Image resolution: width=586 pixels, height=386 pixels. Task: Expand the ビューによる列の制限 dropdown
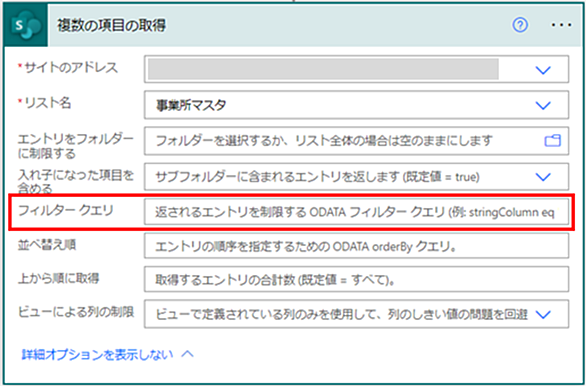[543, 315]
